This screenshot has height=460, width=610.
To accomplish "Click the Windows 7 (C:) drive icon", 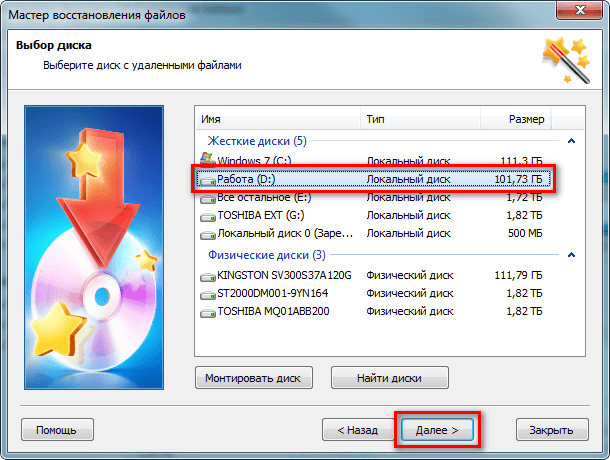I will coord(208,158).
